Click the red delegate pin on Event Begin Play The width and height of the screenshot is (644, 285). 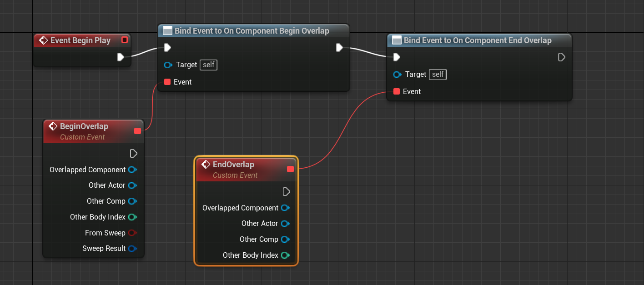pyautogui.click(x=125, y=40)
